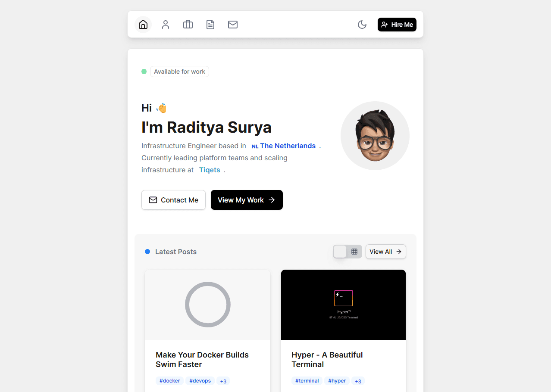This screenshot has width=551, height=392.
Task: Select the #terminal tag
Action: click(307, 381)
